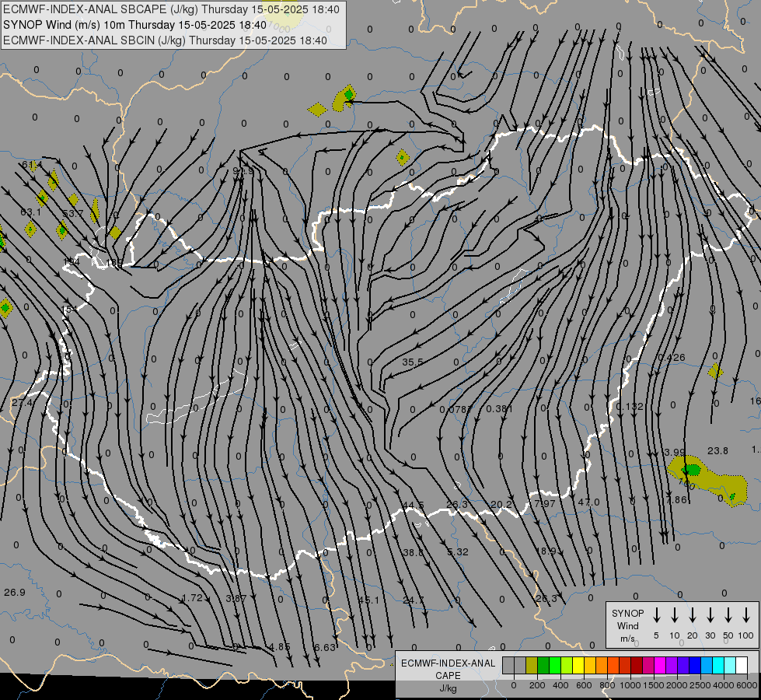Click the 18.9 value on the map

(x=547, y=551)
